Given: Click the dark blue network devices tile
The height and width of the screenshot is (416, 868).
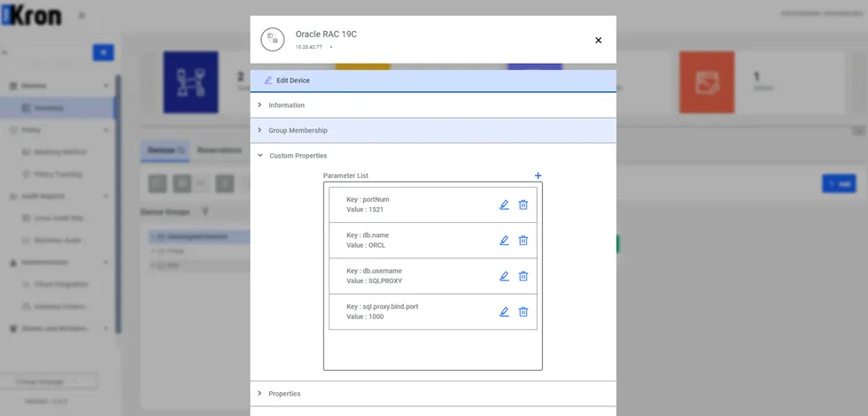Looking at the screenshot, I should click(x=190, y=81).
